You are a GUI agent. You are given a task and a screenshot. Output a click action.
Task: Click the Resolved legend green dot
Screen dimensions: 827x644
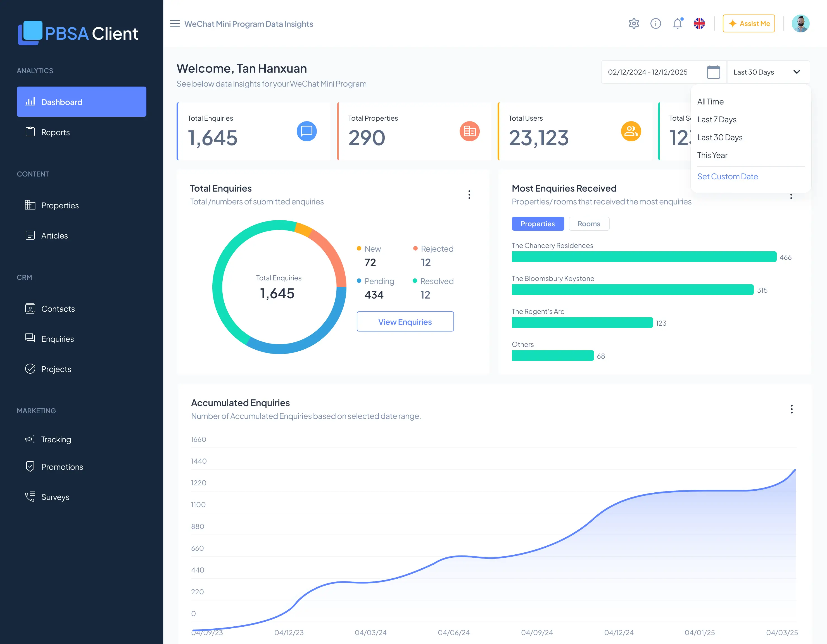(x=415, y=281)
